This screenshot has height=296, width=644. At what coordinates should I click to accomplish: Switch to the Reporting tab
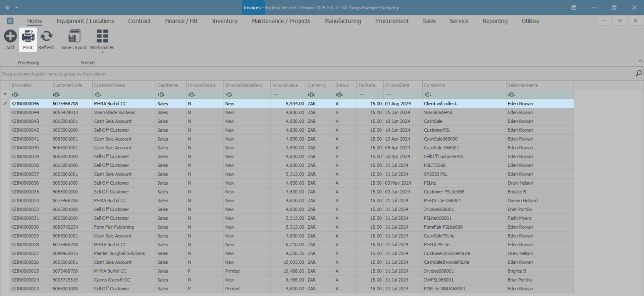[x=495, y=21]
